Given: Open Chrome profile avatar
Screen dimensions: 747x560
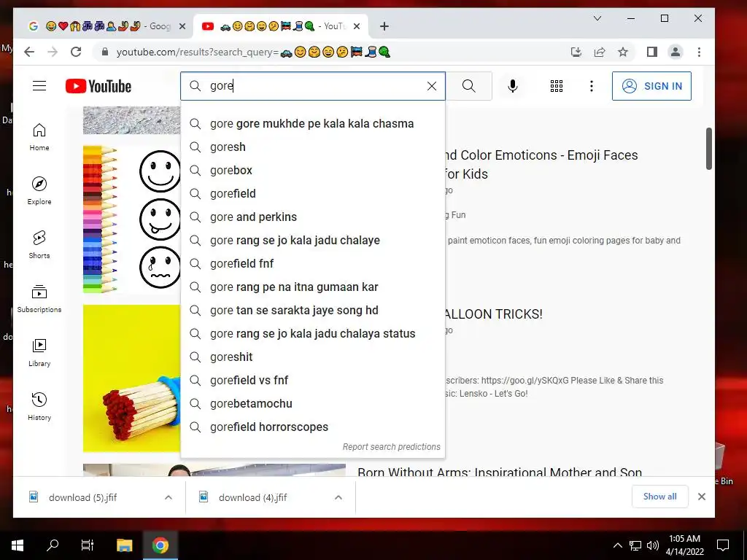Looking at the screenshot, I should pyautogui.click(x=675, y=52).
